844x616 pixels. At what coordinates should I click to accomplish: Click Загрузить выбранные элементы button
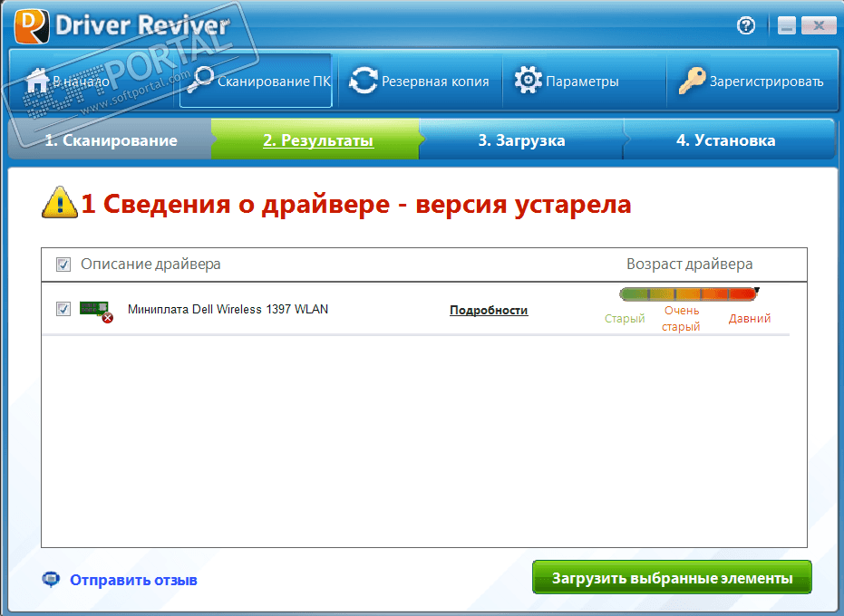click(x=672, y=578)
